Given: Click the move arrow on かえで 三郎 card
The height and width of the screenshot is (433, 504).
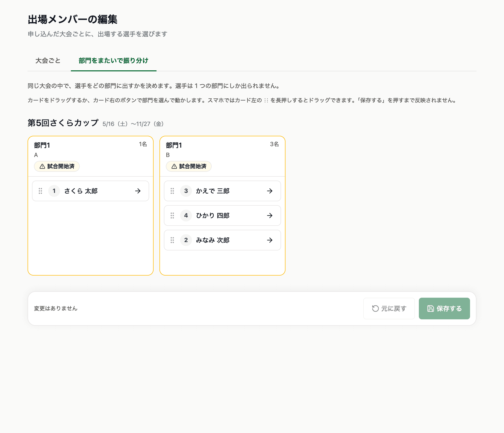Looking at the screenshot, I should [x=270, y=191].
